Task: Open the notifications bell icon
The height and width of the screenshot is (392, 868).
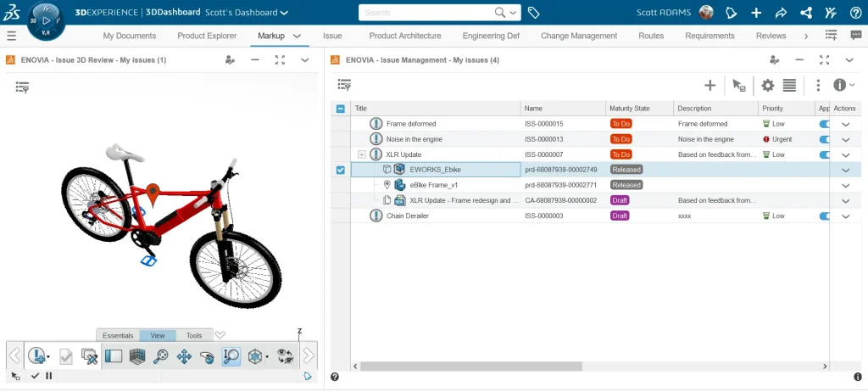Action: click(x=730, y=13)
